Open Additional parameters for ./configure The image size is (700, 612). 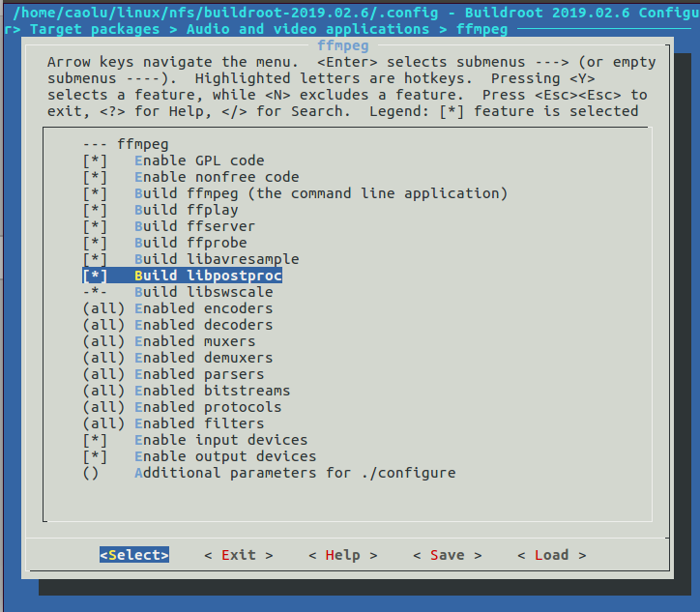(270, 473)
